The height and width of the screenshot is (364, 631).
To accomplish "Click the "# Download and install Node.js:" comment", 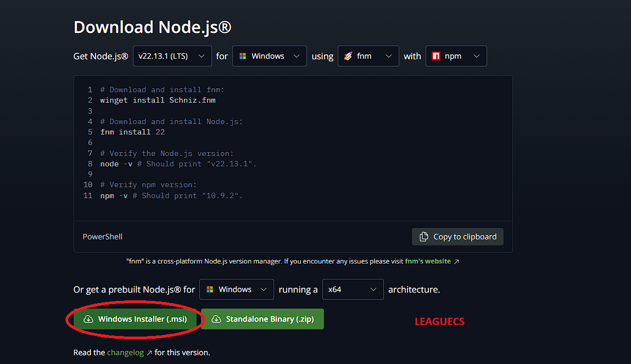I will coord(171,121).
